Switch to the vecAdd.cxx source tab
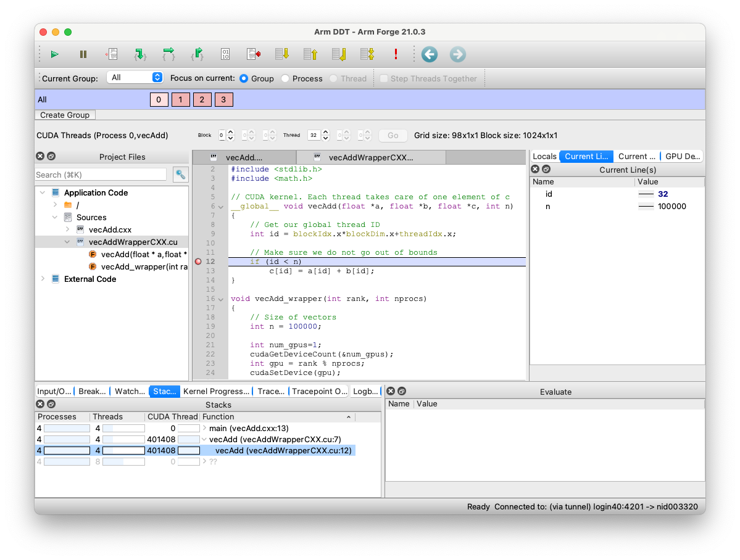 [x=246, y=157]
